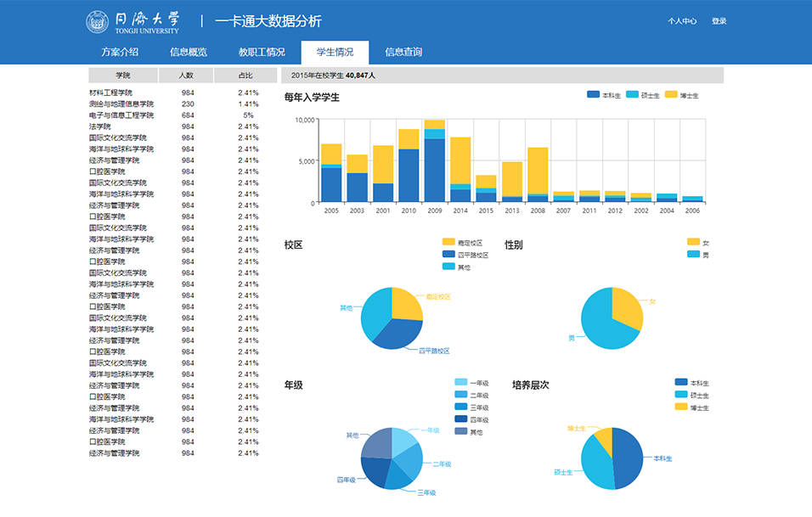The image size is (812, 517).
Task: Sort by the 人数 column header
Action: point(186,76)
